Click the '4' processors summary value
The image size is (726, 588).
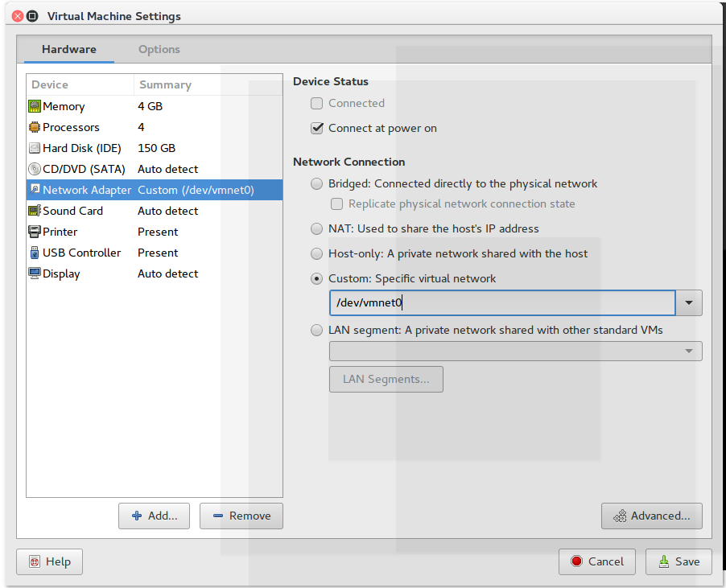coord(141,127)
